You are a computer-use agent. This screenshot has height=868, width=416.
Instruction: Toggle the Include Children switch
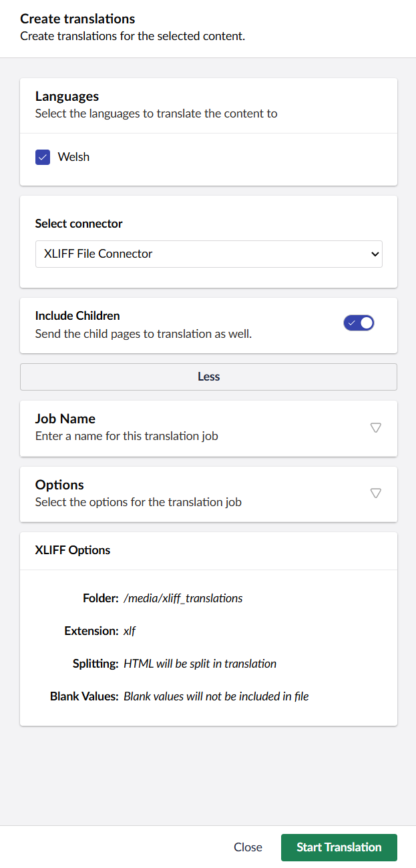point(359,323)
